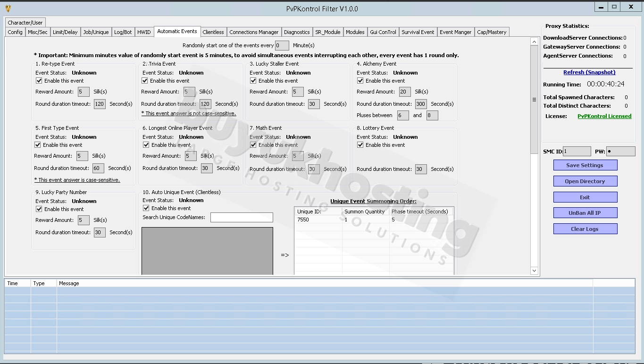Switch to the Config tab

coord(15,32)
